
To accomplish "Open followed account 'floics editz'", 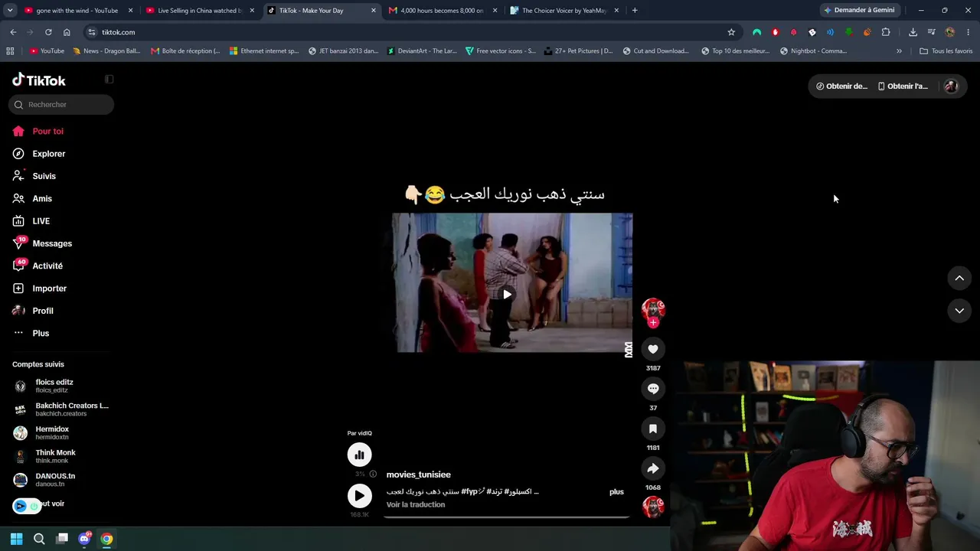I will (x=54, y=386).
